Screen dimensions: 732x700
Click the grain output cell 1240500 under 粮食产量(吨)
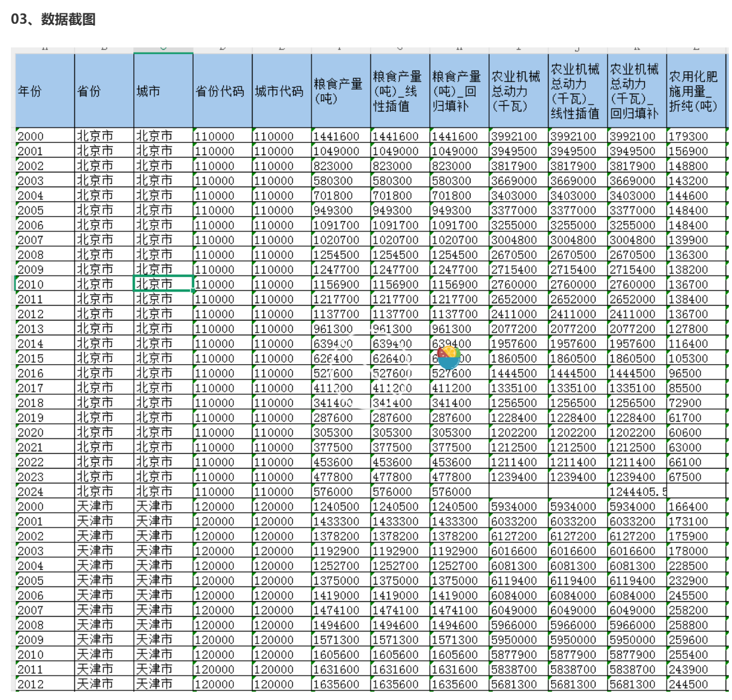point(341,506)
